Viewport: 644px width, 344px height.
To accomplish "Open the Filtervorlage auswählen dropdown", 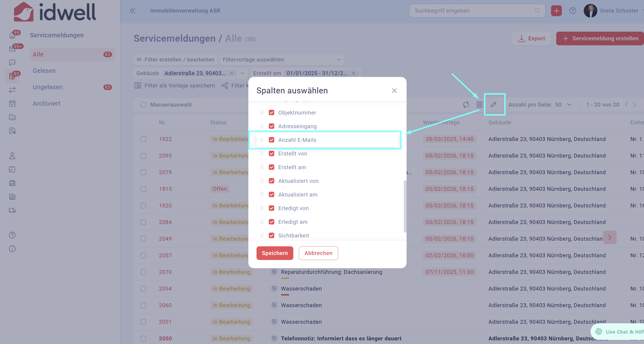I will tap(282, 60).
